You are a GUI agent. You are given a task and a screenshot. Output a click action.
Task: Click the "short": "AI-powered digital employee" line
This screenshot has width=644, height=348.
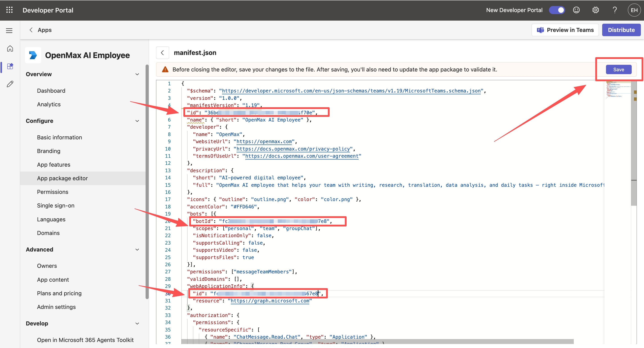(249, 178)
